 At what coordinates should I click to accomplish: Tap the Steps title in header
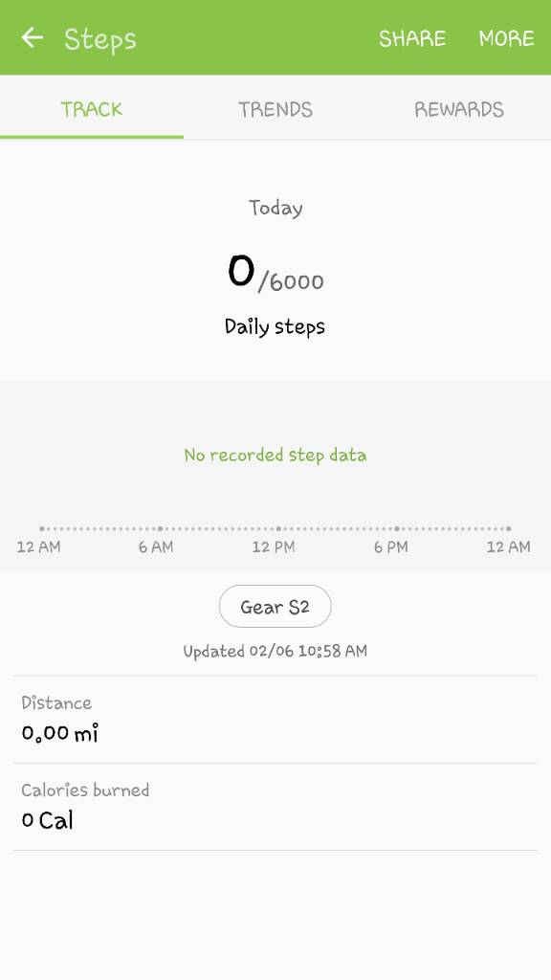coord(99,39)
